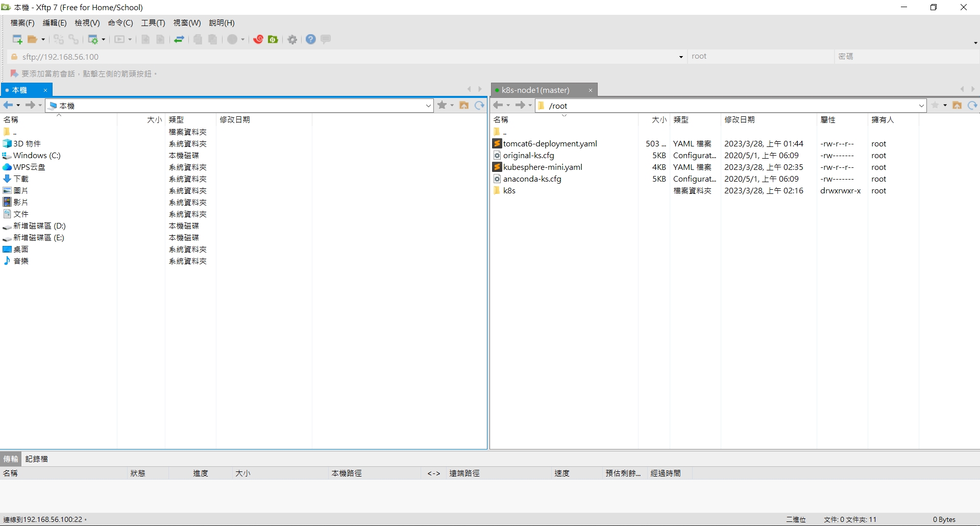Viewport: 980px width, 526px height.
Task: Launch Xshell via the red swirl icon
Action: [x=258, y=39]
